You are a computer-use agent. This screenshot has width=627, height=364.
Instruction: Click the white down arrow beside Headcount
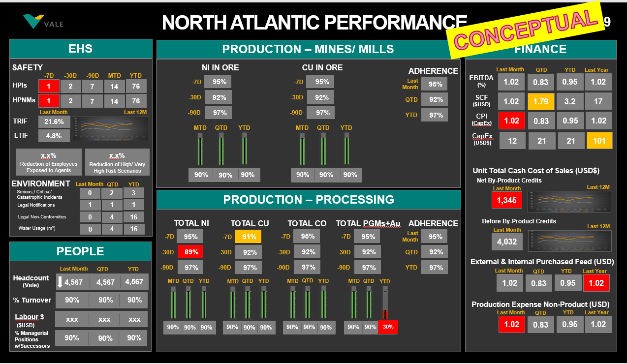[60, 282]
